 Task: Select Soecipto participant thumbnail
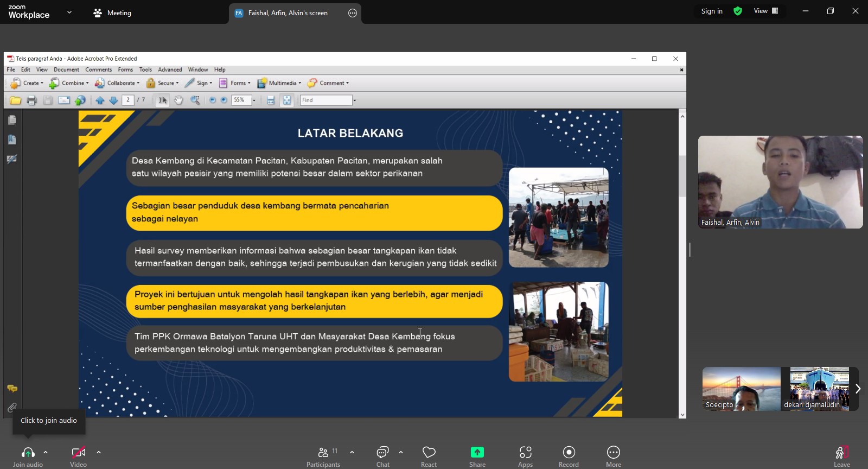click(x=741, y=389)
